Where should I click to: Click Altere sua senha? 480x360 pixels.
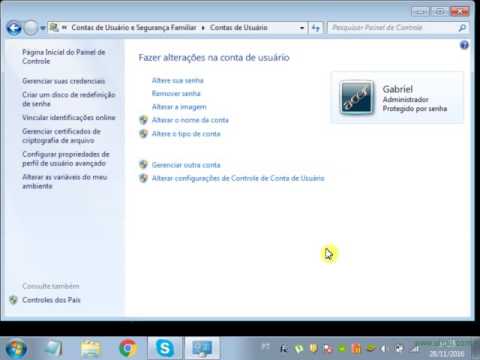point(178,80)
